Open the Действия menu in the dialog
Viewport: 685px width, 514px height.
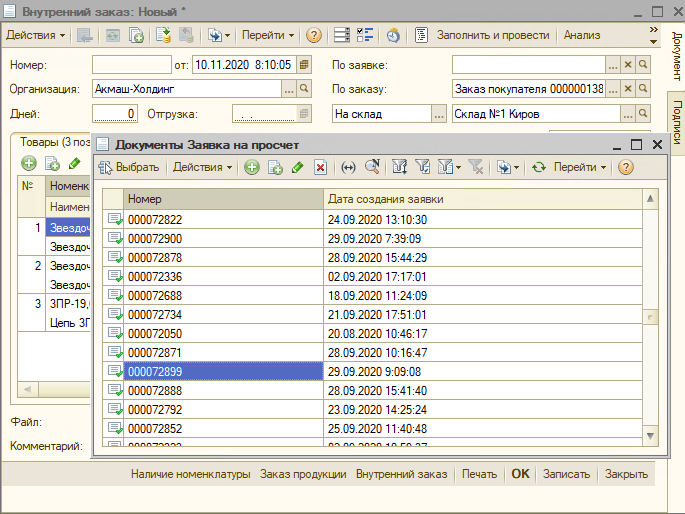[202, 167]
